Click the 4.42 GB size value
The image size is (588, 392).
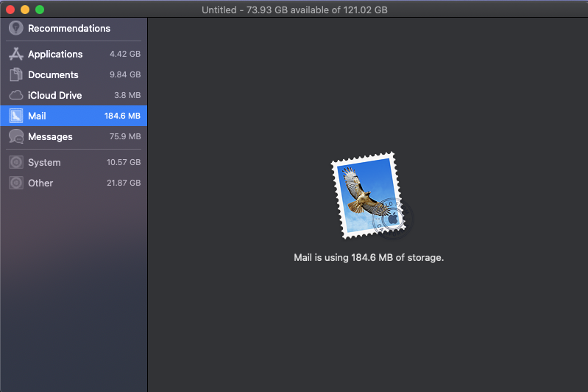point(125,54)
